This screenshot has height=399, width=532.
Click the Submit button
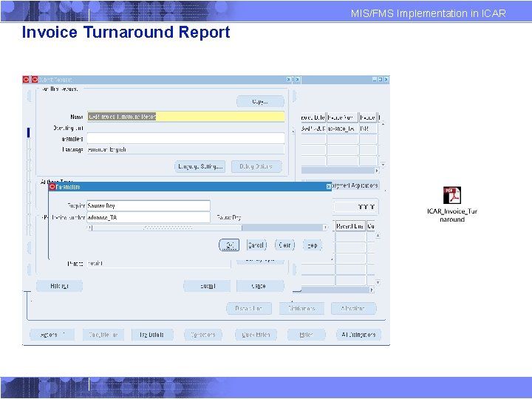click(x=208, y=286)
